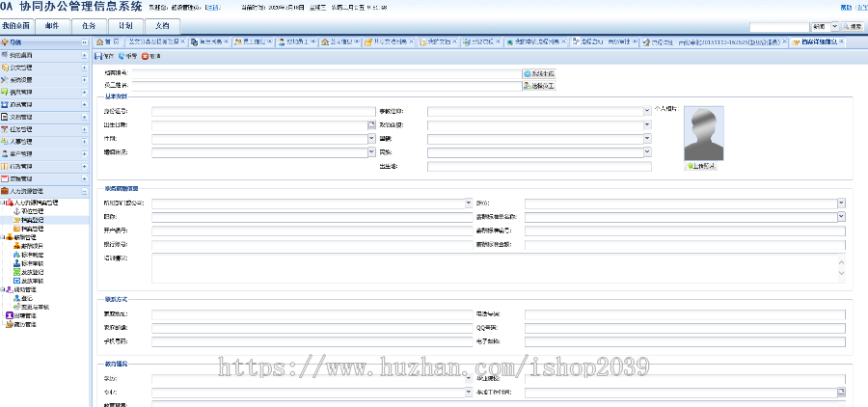
Task: Expand the 行政管理 sidebar section
Action: point(84,167)
